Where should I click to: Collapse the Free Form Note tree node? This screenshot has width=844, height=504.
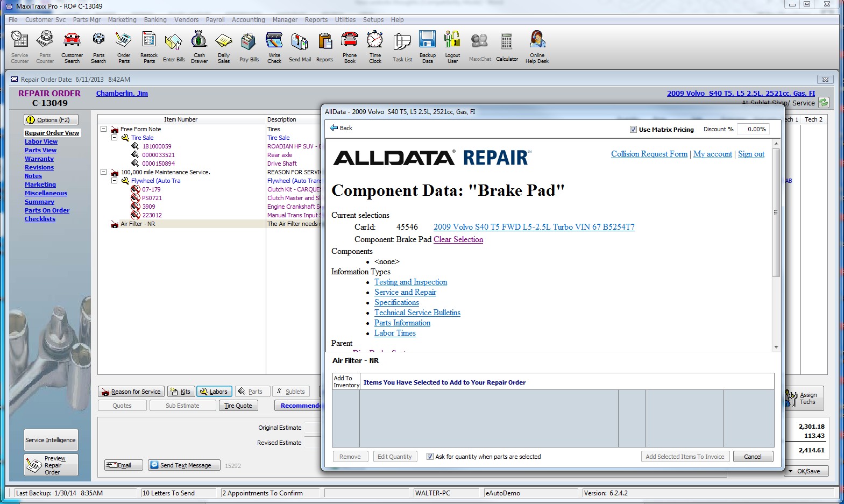(x=103, y=129)
